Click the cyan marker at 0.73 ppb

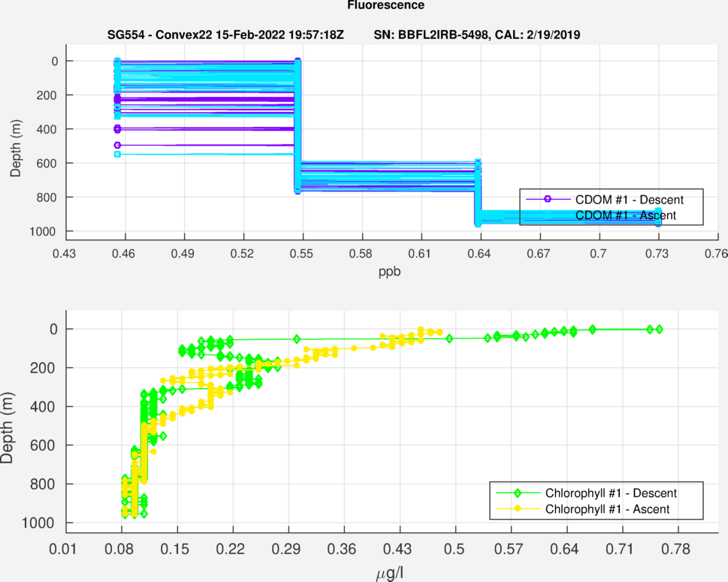657,222
